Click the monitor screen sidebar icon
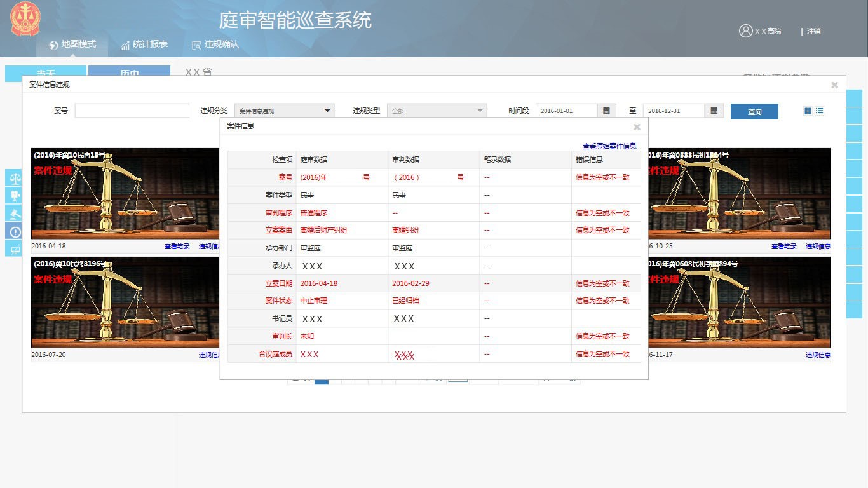The height and width of the screenshot is (488, 868). coord(13,249)
